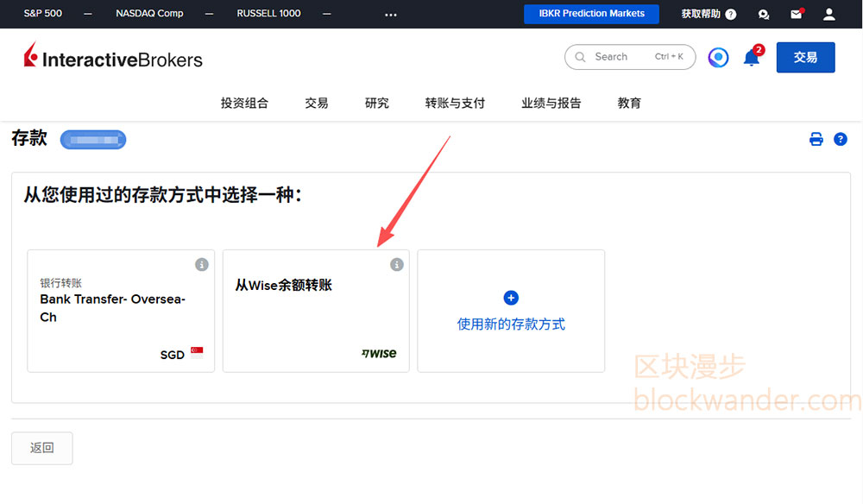The height and width of the screenshot is (504, 863).
Task: Open the chat support icon in top bar
Action: coord(764,15)
